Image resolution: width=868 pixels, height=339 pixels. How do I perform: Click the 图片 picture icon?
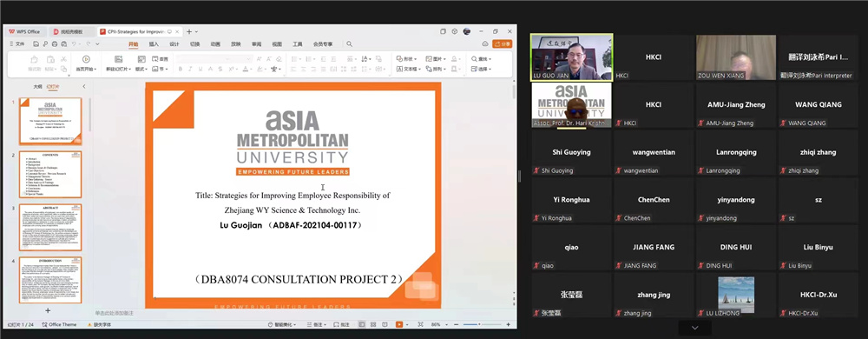coord(429,59)
